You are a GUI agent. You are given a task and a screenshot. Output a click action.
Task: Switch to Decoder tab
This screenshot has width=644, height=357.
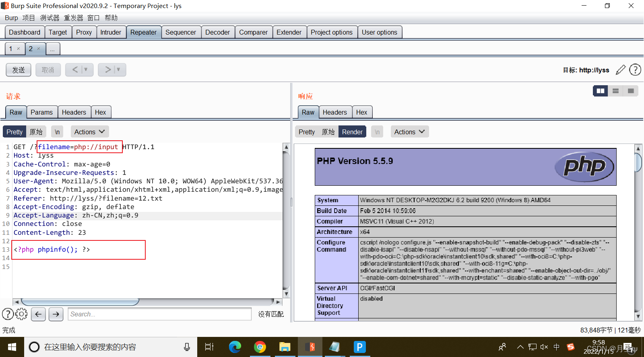217,32
